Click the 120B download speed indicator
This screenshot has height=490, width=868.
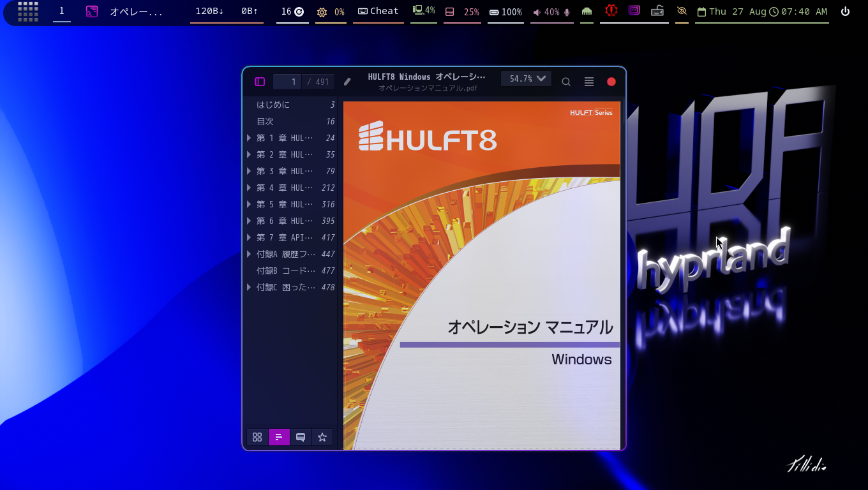pyautogui.click(x=209, y=11)
